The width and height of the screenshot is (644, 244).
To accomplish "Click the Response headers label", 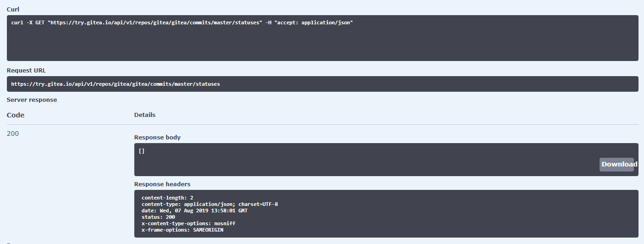I will 162,184.
